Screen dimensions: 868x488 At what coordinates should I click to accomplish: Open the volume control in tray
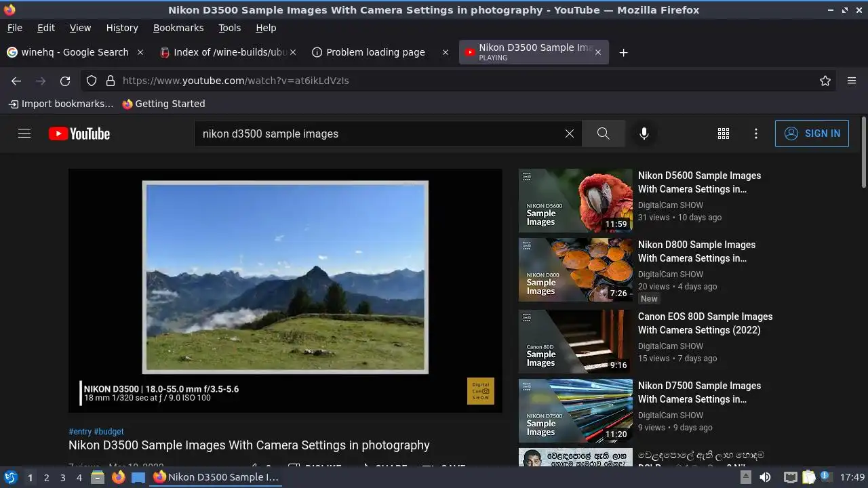click(765, 477)
